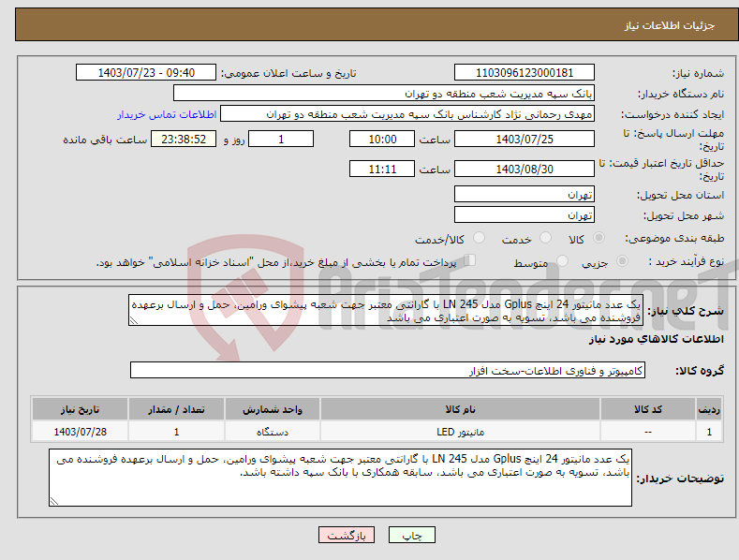Click resize handle of شرح کلی نیاز textarea
The width and height of the screenshot is (739, 560).
134,321
